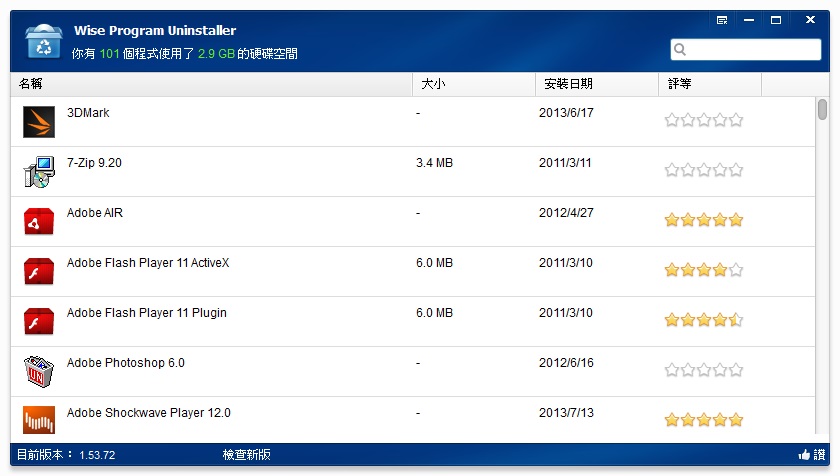Click the Adobe Flash Player 11 ActiveX star rating
The width and height of the screenshot is (840, 476).
click(704, 269)
